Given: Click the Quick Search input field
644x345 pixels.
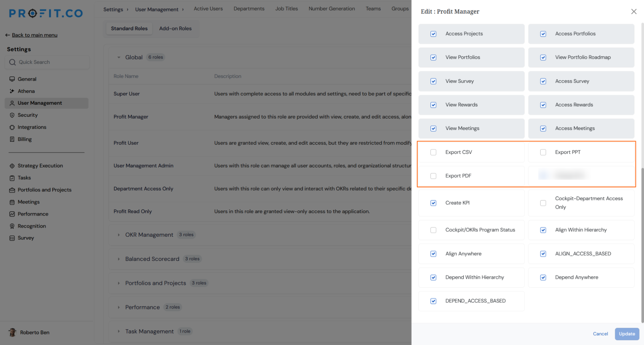Looking at the screenshot, I should tap(47, 62).
